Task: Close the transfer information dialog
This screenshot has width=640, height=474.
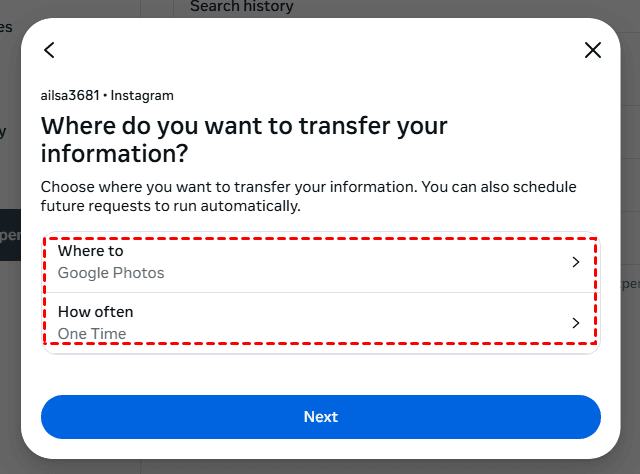Action: 593,50
